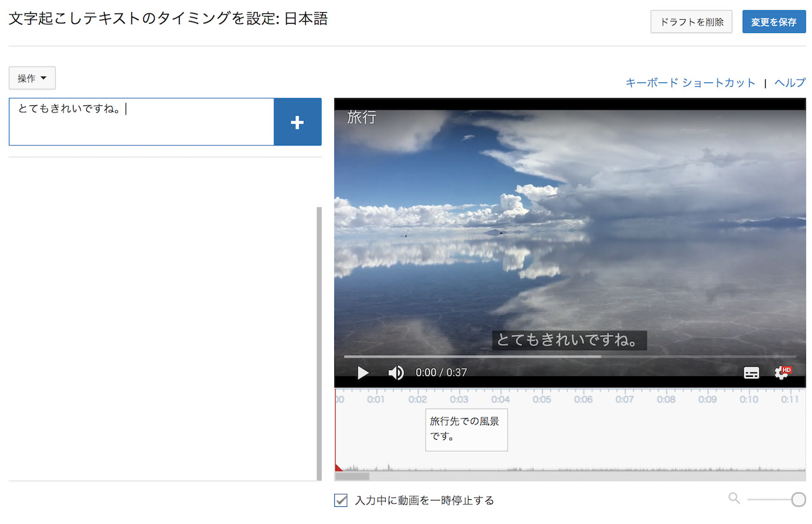812x524 pixels.
Task: Click the とてもきれいですね subtitle overlay on video
Action: pos(569,341)
